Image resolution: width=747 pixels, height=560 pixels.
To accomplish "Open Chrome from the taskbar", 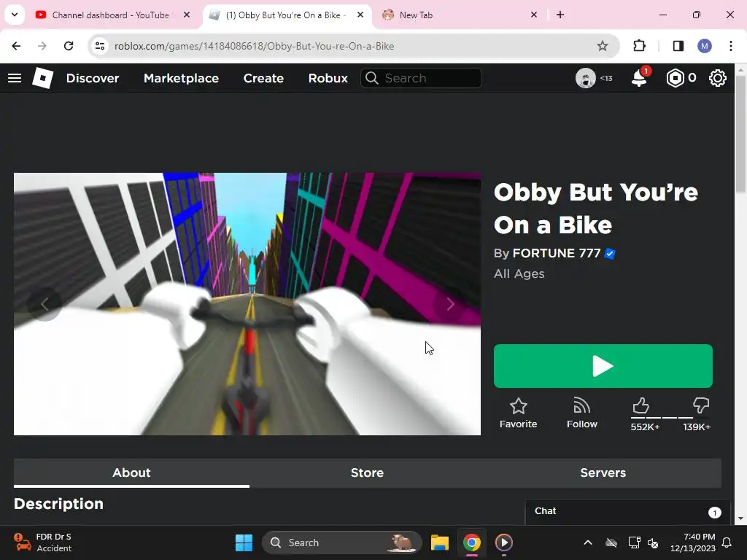I will (472, 542).
